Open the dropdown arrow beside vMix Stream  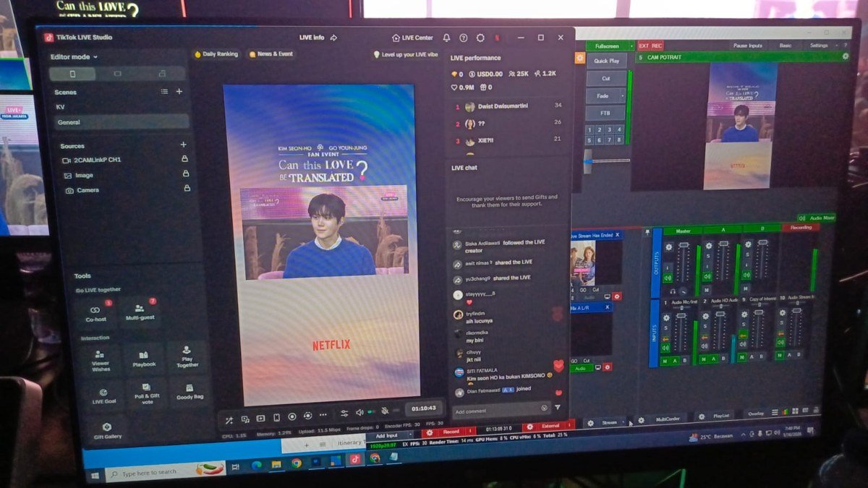[623, 422]
